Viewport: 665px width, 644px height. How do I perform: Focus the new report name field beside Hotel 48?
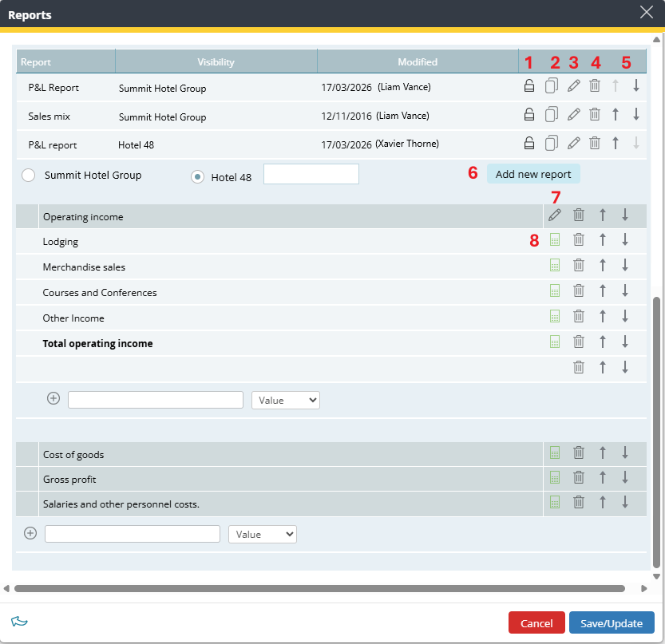[x=311, y=174]
